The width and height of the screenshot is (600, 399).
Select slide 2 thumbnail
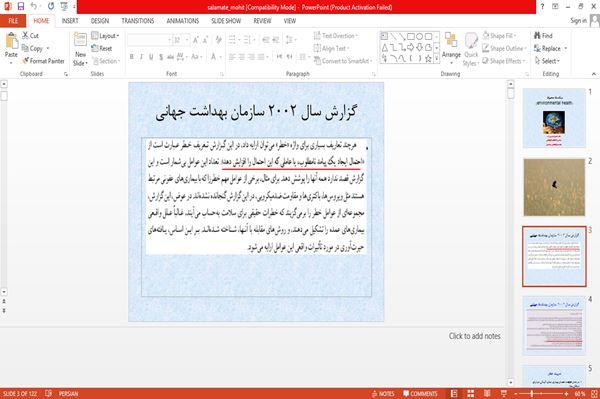[x=554, y=187]
